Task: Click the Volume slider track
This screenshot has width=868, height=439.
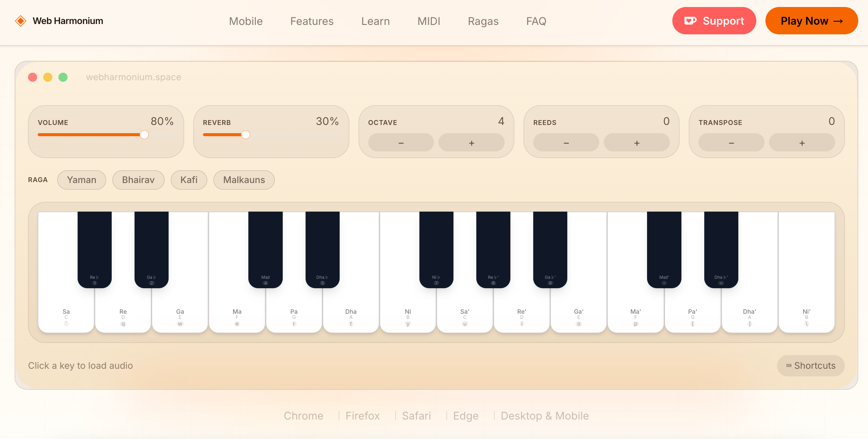Action: click(105, 135)
